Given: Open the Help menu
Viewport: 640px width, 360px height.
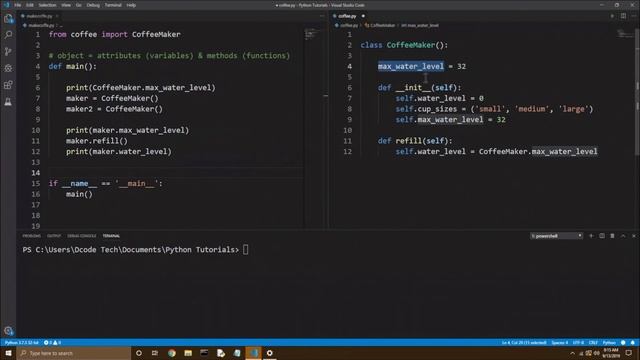Looking at the screenshot, I should (x=131, y=5).
